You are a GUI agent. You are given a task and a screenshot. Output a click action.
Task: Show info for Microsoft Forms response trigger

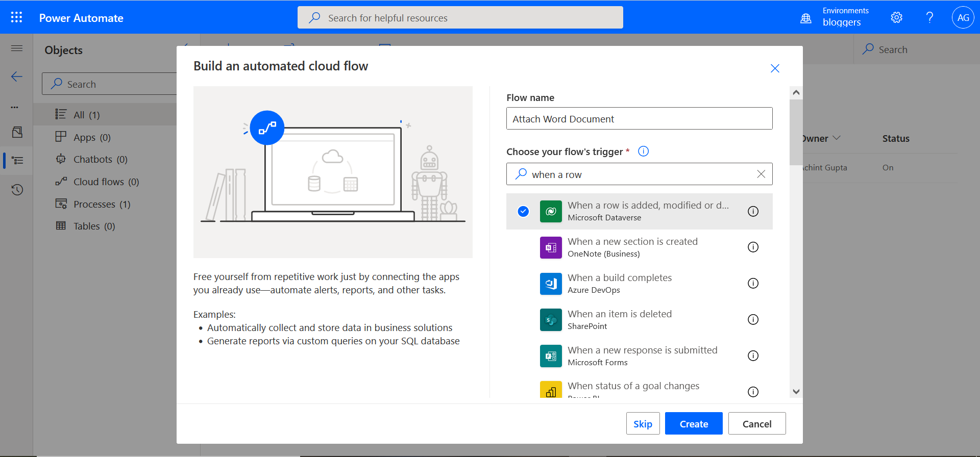pyautogui.click(x=753, y=356)
